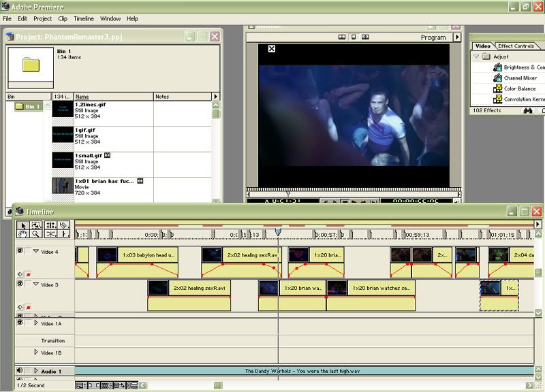Toggle lock box on Video 1A track
Screen dimensions: 545x392
28,323
